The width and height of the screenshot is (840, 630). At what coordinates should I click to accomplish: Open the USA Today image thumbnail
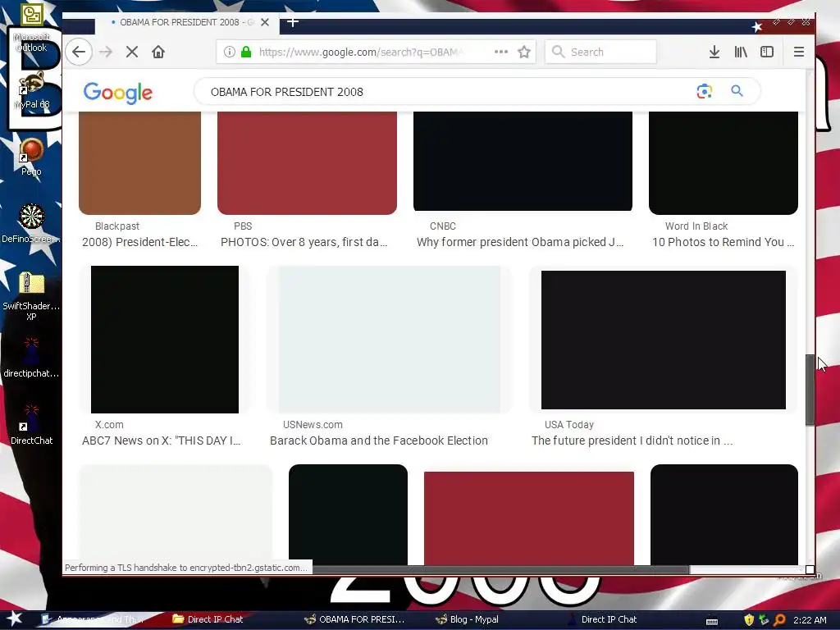pos(663,340)
